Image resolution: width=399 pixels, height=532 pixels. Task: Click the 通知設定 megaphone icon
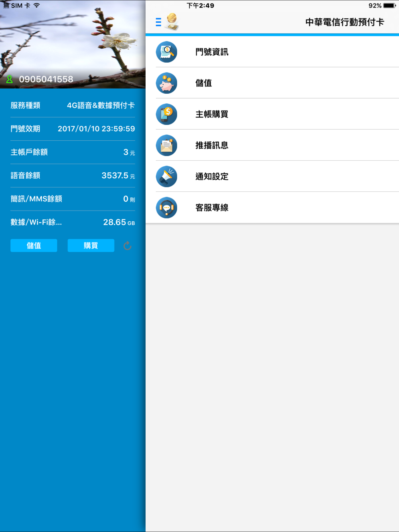[x=166, y=176]
